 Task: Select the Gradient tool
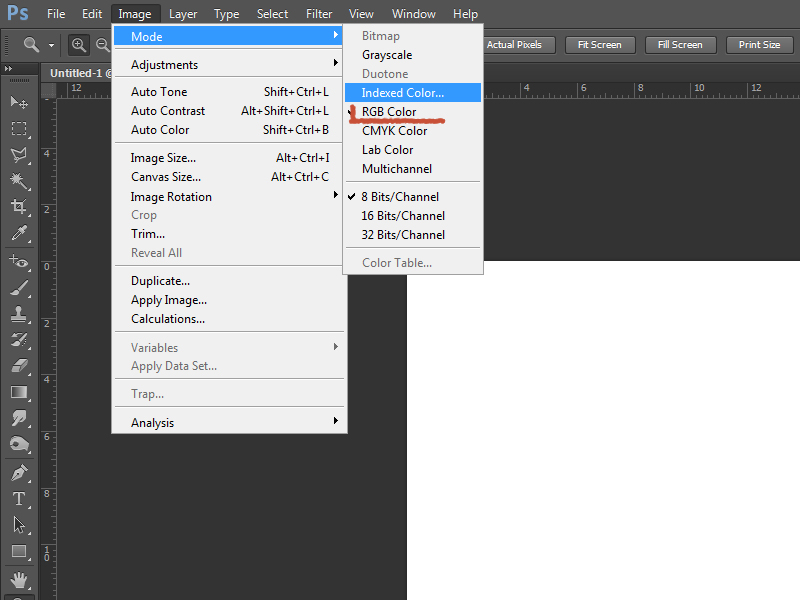coord(19,392)
